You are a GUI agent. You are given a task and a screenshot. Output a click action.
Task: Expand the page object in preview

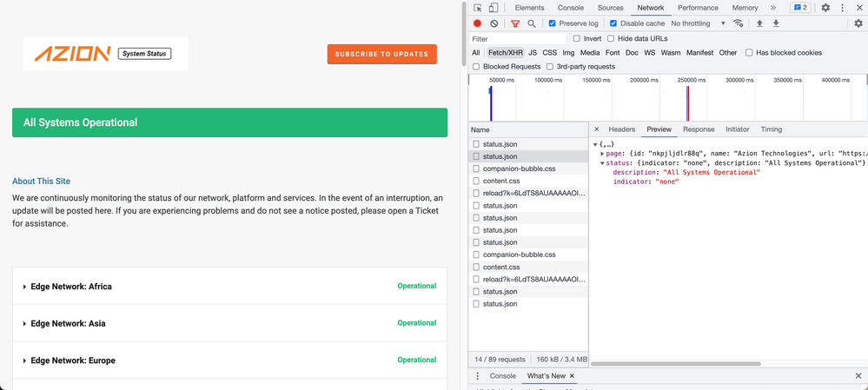603,154
